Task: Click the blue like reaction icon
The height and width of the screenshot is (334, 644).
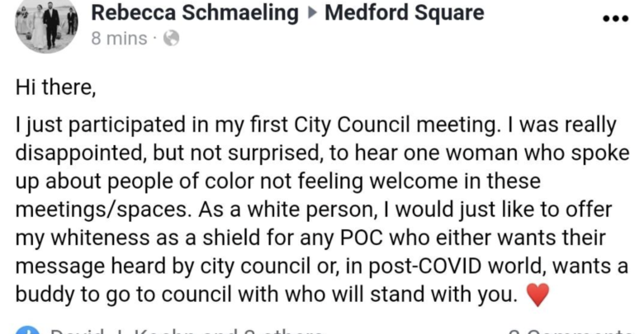Action: tap(28, 331)
